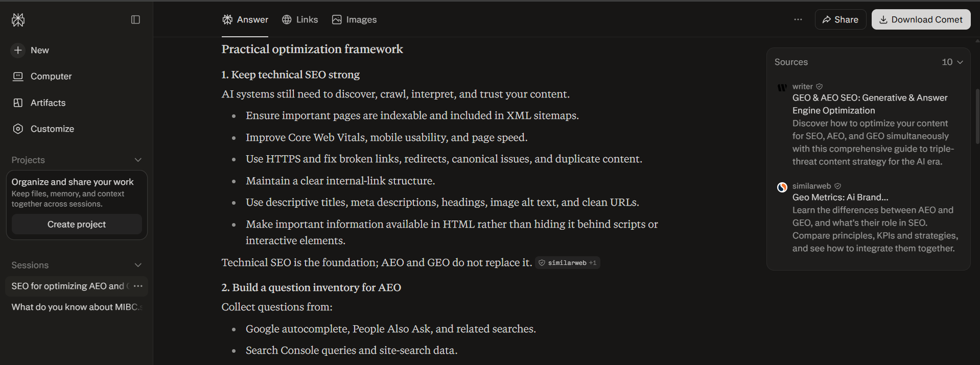
Task: Open the Customize settings icon
Action: coord(18,129)
